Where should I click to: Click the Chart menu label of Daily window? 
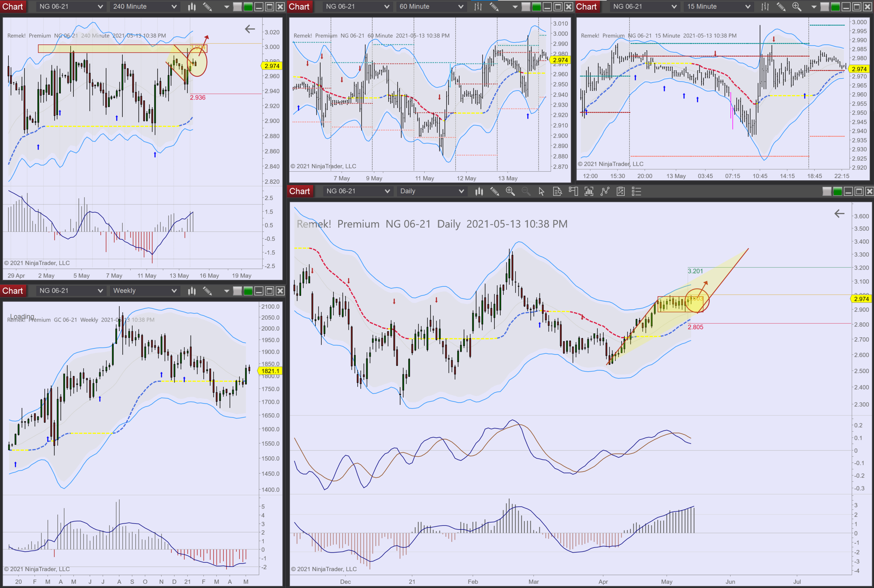(299, 191)
